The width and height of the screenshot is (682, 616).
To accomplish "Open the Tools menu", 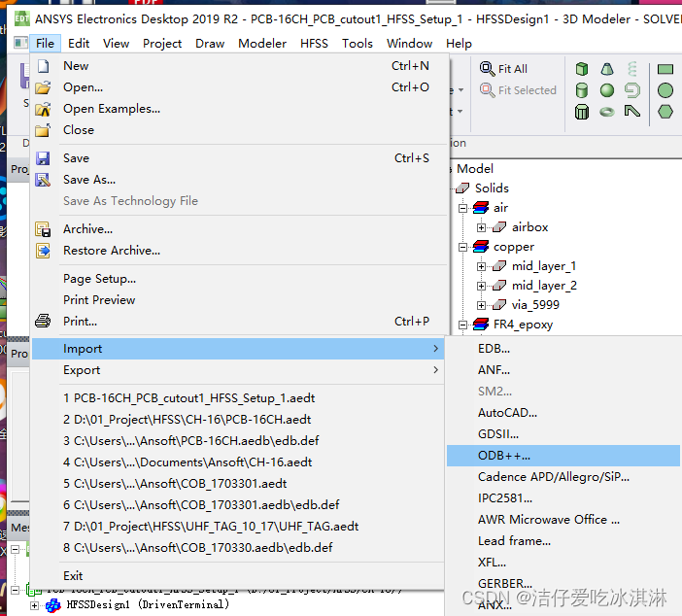I will tap(358, 44).
